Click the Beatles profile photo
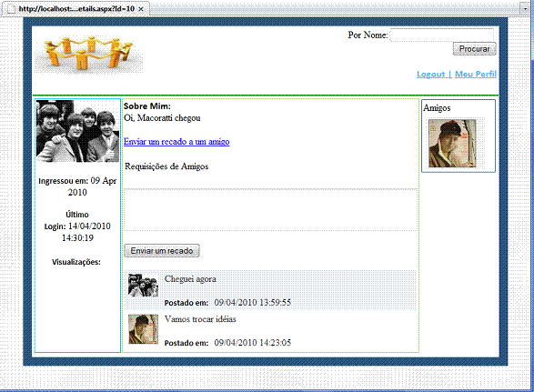 click(x=77, y=131)
